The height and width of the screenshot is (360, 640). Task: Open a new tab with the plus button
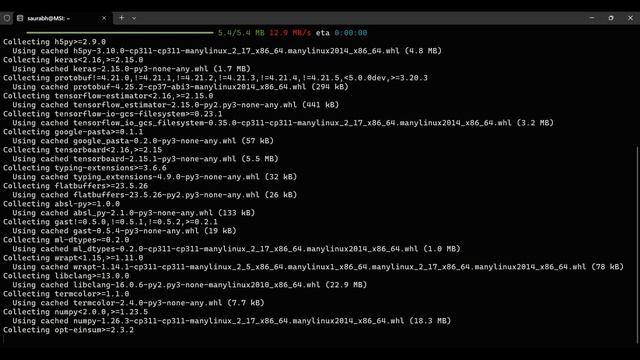click(x=121, y=18)
